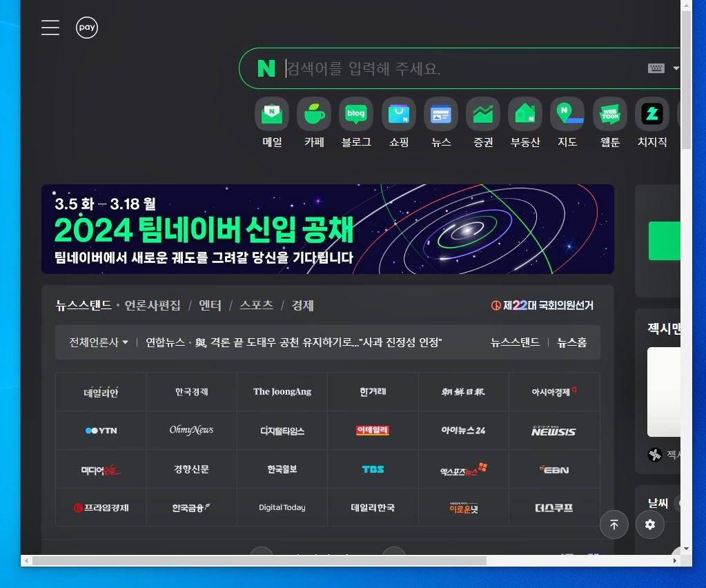This screenshot has width=706, height=588.
Task: Click the 뉴스홈 link
Action: click(572, 342)
